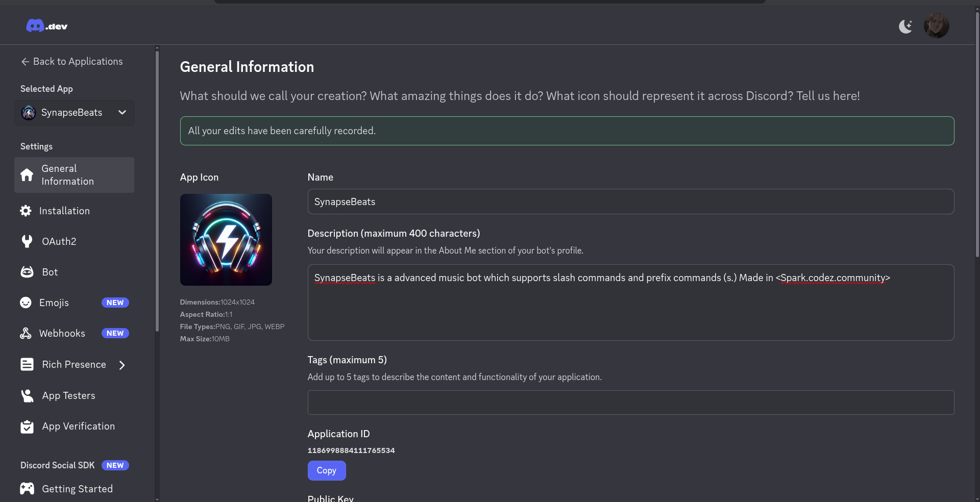
Task: Expand the Rich Presence chevron
Action: 122,365
